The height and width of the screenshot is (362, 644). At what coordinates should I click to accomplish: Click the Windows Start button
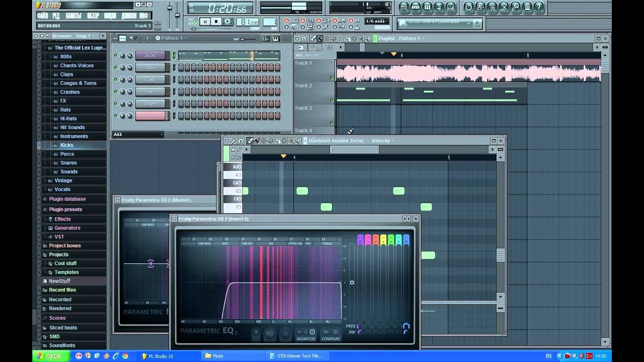pyautogui.click(x=50, y=356)
